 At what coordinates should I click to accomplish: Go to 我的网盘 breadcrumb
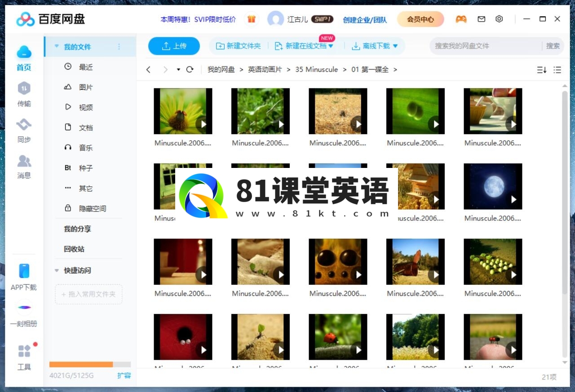point(221,70)
